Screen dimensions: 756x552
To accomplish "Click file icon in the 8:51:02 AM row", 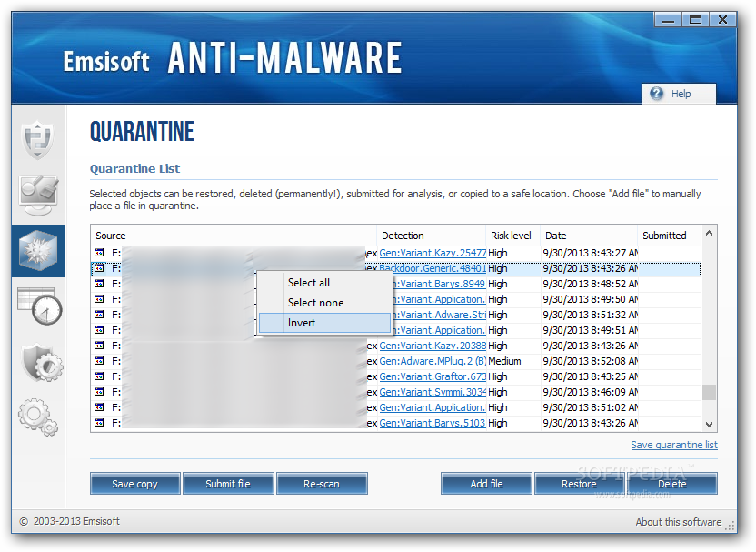I will coord(99,406).
